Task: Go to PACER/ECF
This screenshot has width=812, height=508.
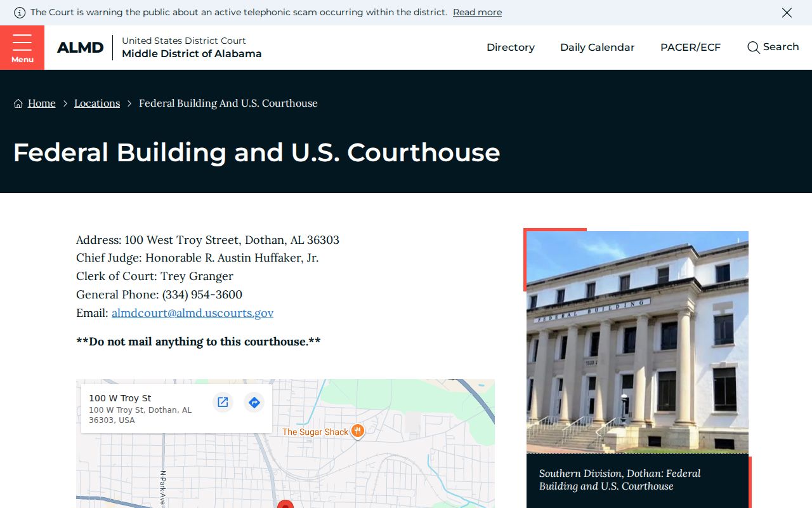Action: tap(690, 47)
